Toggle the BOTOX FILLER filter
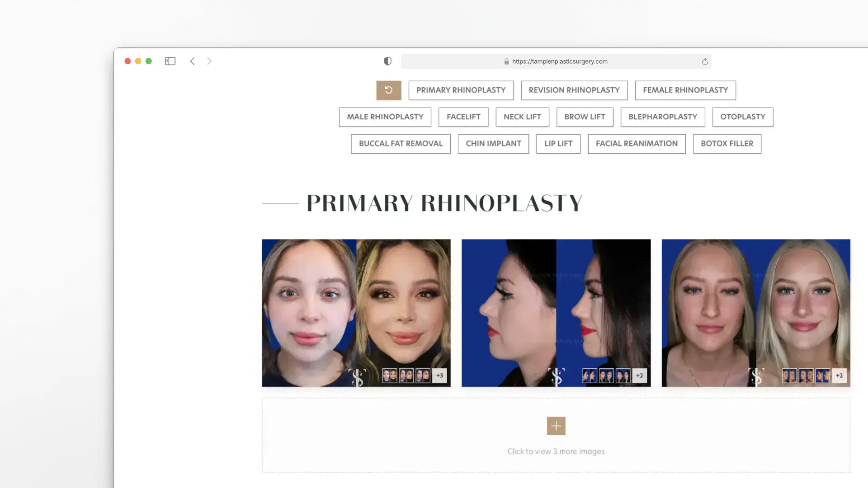 [727, 144]
